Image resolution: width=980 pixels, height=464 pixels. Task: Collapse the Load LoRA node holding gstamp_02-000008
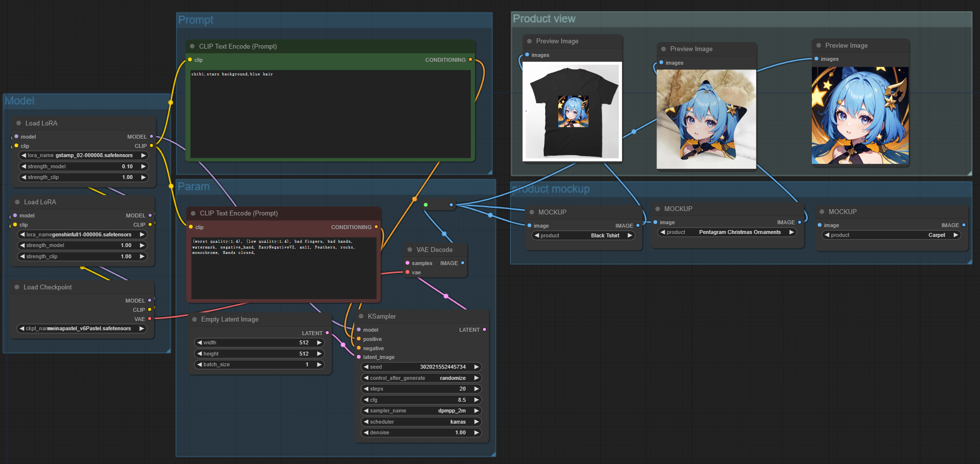[x=18, y=124]
